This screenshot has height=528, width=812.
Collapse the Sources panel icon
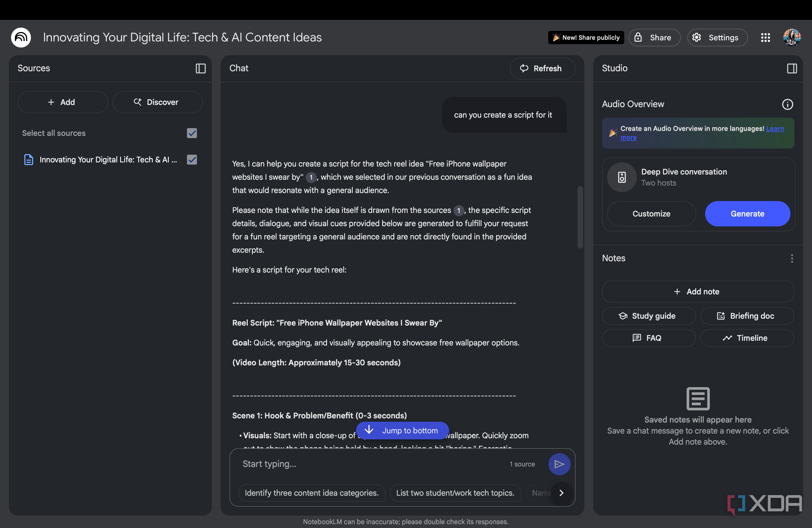pyautogui.click(x=201, y=68)
